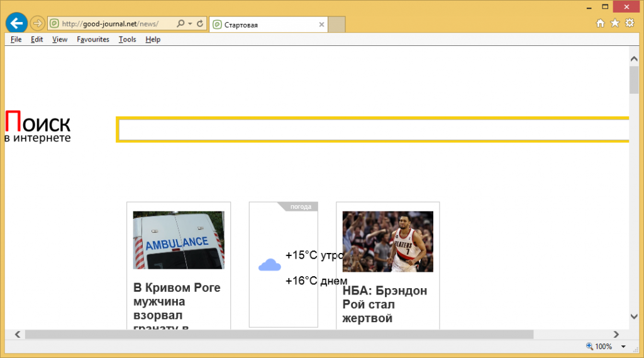Open the zoom level dropdown arrow
Screen dimensions: 644x358
623,347
